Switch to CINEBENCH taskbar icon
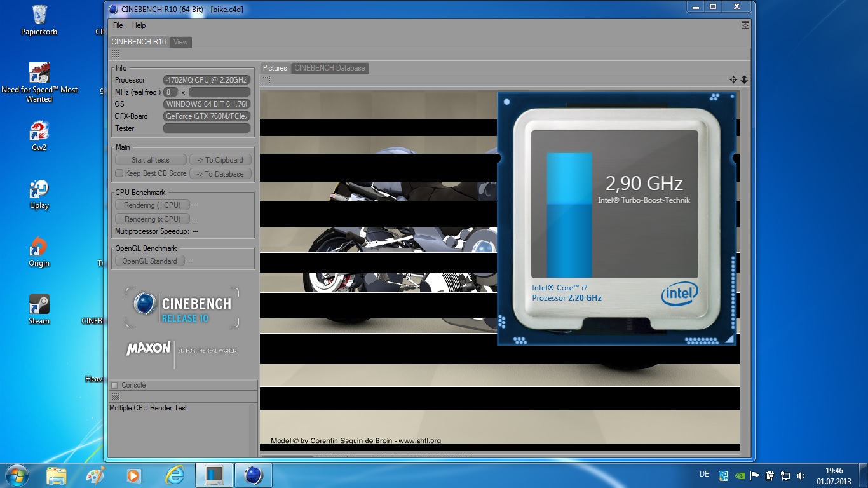 254,475
